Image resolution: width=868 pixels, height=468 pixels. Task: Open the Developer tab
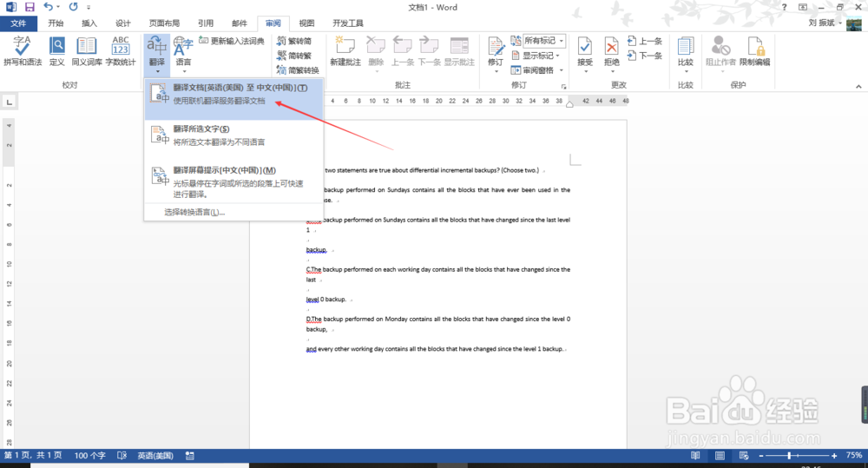click(x=348, y=23)
